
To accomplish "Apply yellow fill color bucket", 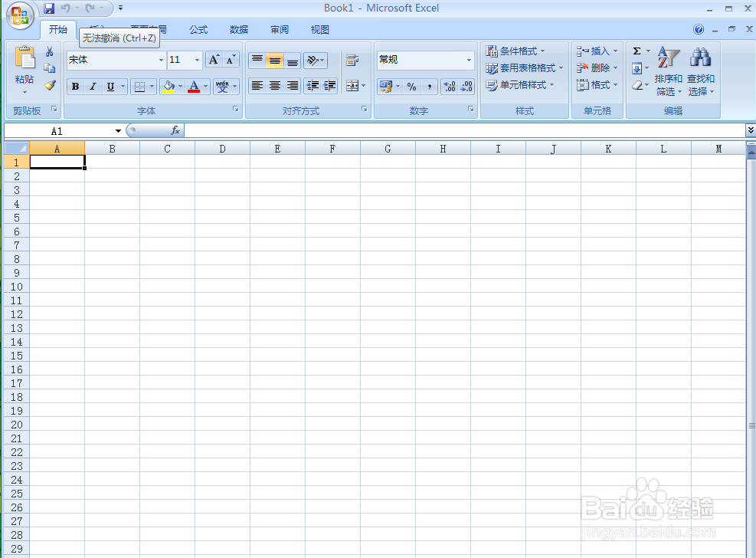I will 169,87.
